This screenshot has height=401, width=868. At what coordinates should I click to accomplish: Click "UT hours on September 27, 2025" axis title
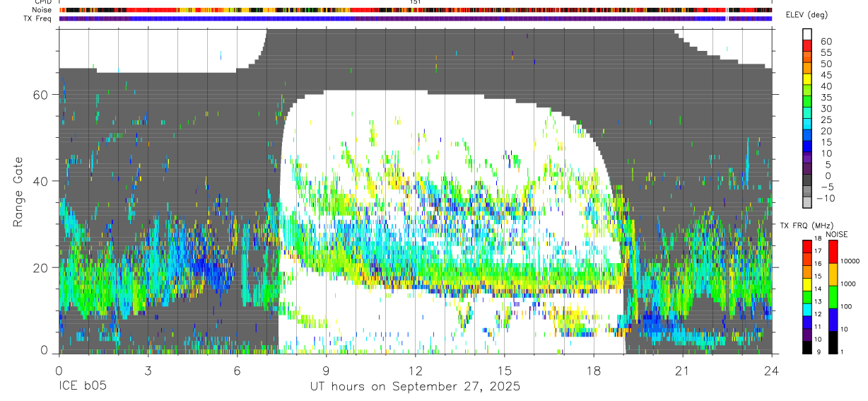(415, 386)
